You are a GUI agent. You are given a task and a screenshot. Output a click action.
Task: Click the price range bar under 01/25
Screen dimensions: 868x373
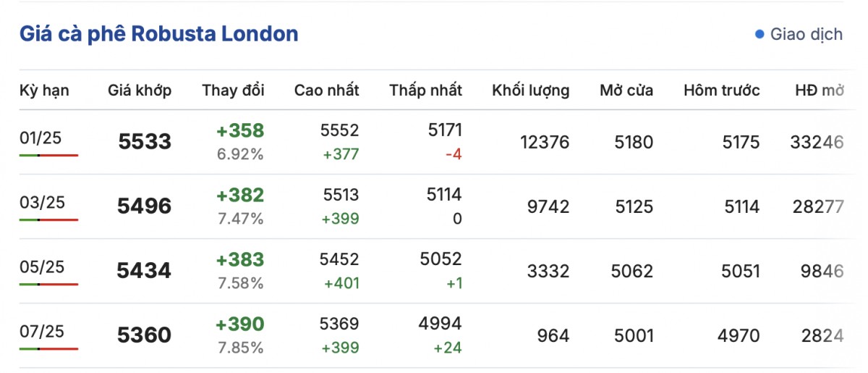[x=48, y=155]
